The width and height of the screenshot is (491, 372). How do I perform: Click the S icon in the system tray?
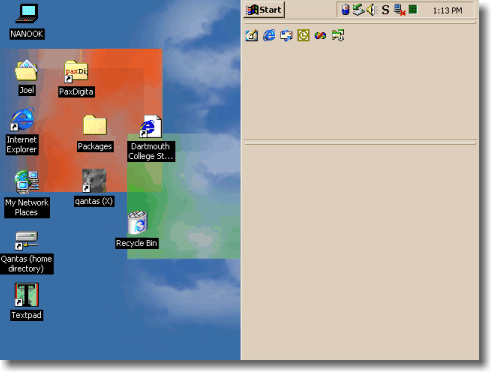point(385,10)
